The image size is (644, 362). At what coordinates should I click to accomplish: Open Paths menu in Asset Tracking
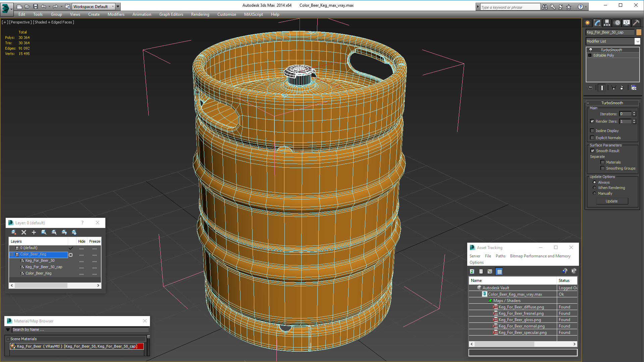[500, 256]
